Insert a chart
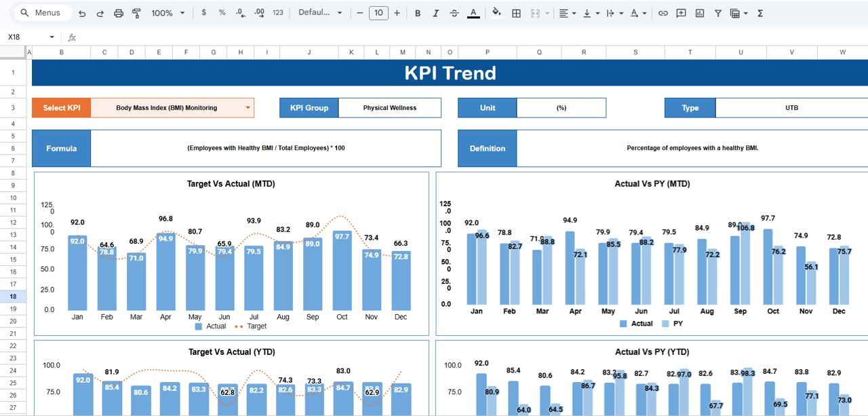This screenshot has width=868, height=416. (699, 12)
